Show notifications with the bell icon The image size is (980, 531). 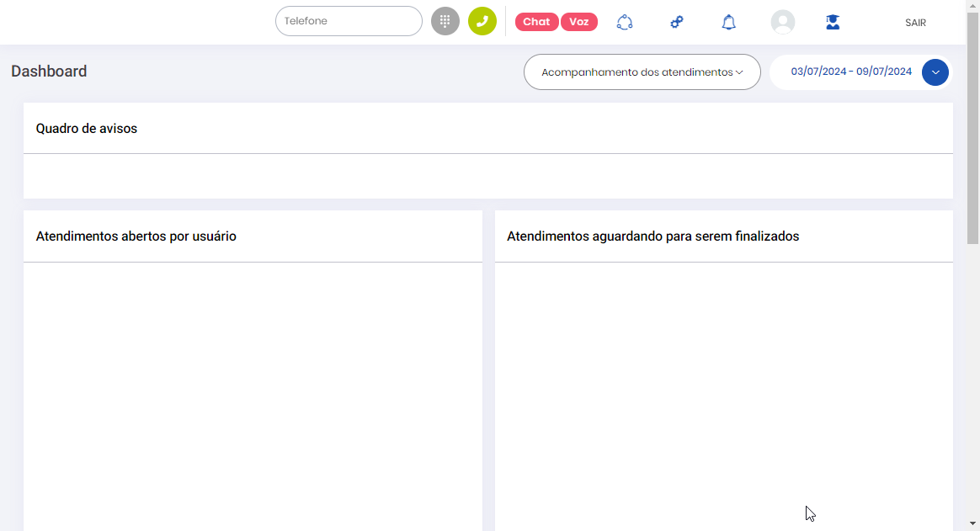(x=729, y=22)
